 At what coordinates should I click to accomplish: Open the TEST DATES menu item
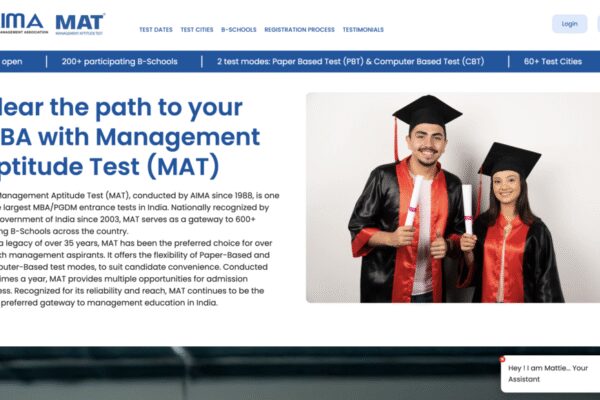pos(156,29)
